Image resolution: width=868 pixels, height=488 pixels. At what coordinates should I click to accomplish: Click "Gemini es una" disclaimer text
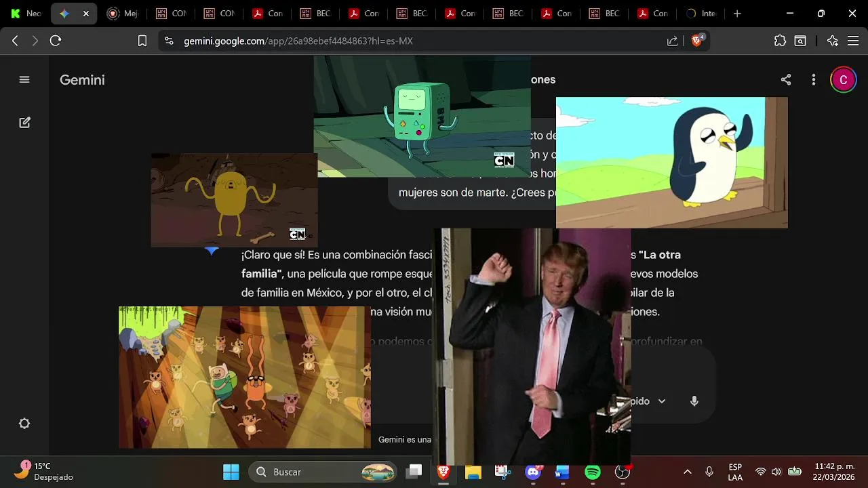click(x=405, y=439)
